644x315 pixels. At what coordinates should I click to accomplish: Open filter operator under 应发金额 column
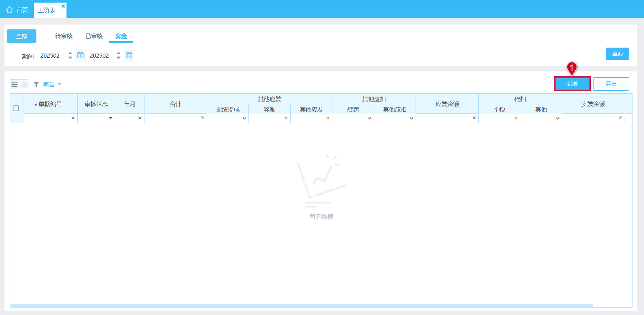click(x=474, y=118)
